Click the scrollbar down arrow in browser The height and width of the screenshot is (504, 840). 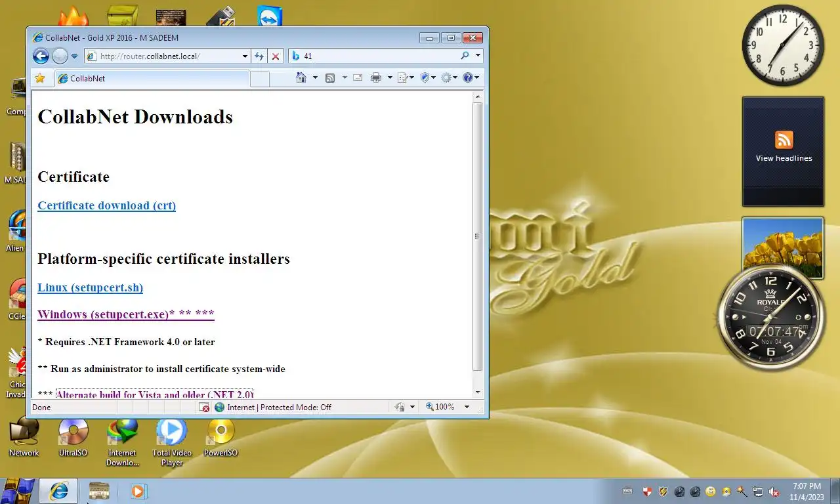(x=478, y=392)
